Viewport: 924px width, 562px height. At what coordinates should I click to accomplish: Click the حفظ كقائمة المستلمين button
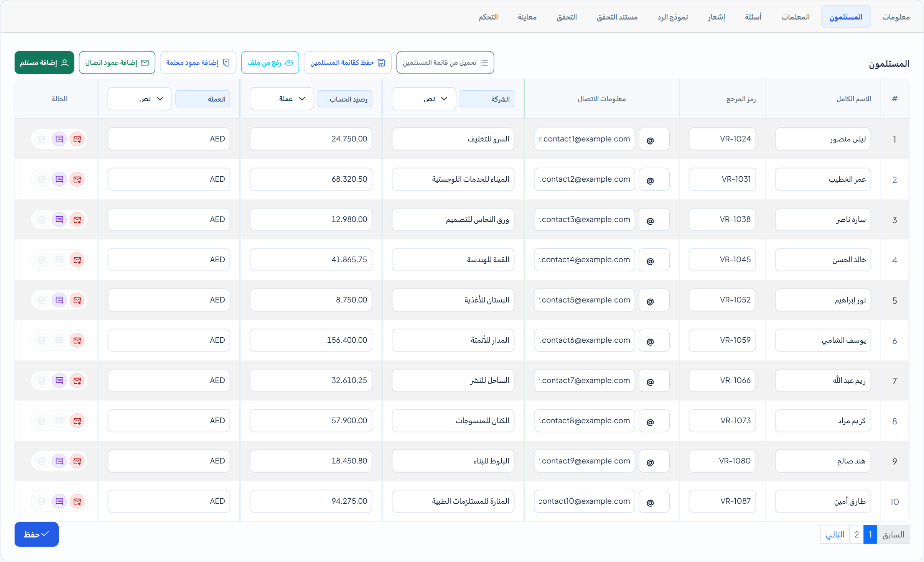(348, 62)
